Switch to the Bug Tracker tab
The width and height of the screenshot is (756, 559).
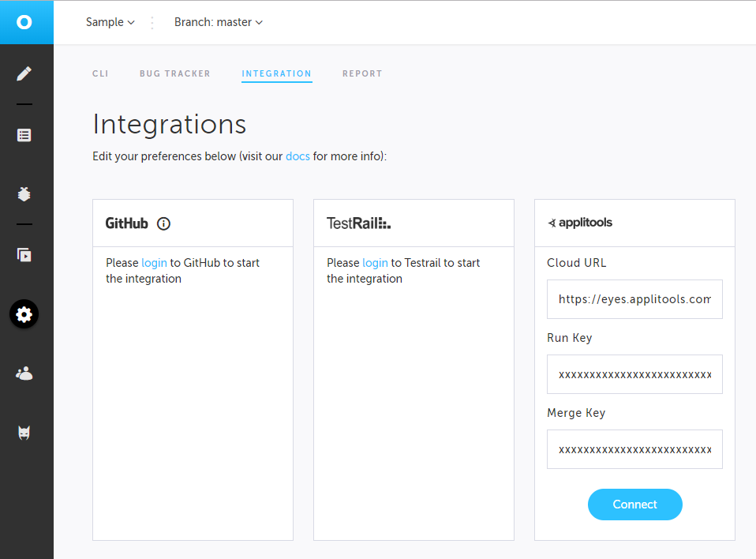point(175,73)
